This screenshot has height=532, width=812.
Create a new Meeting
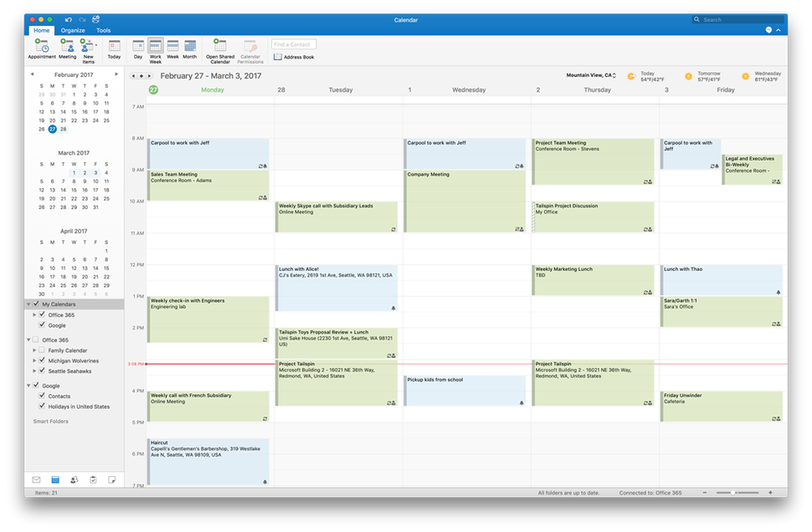point(67,49)
